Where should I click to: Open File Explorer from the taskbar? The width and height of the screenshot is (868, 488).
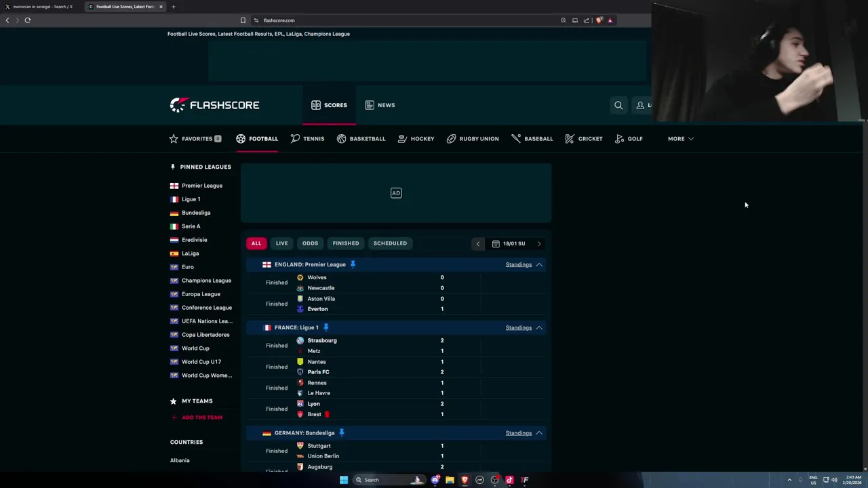pos(450,480)
